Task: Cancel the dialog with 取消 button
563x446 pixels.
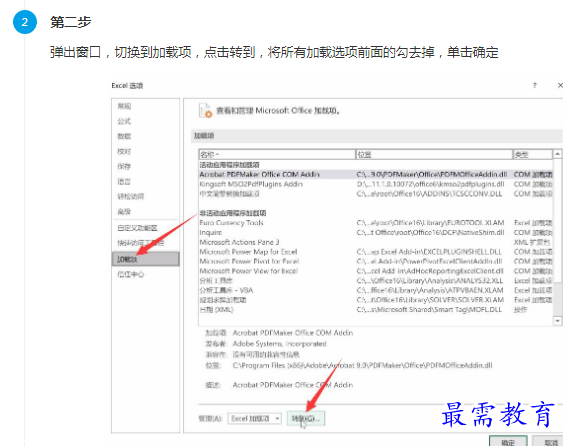Action: pos(549,442)
